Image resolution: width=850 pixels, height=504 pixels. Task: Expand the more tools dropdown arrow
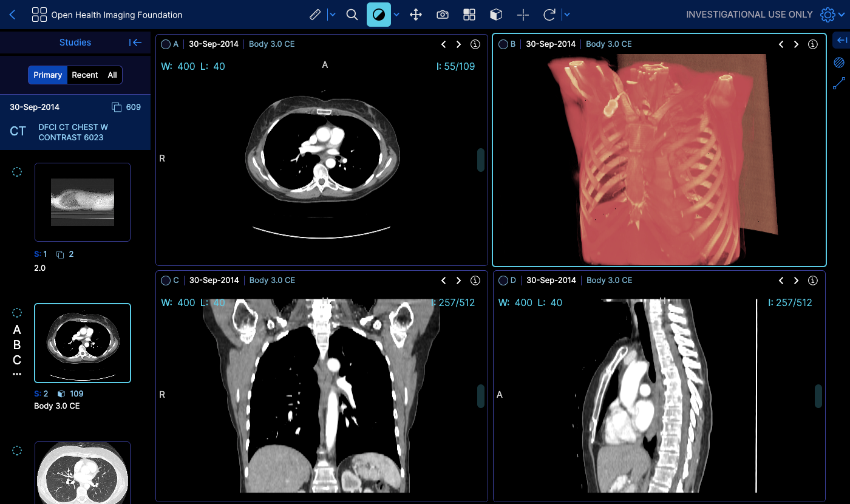click(x=566, y=15)
